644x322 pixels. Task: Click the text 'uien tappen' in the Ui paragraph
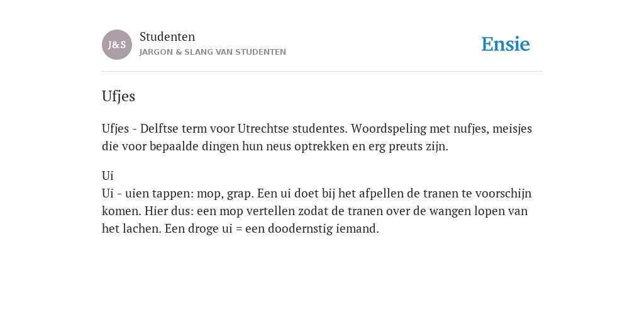[x=159, y=194]
